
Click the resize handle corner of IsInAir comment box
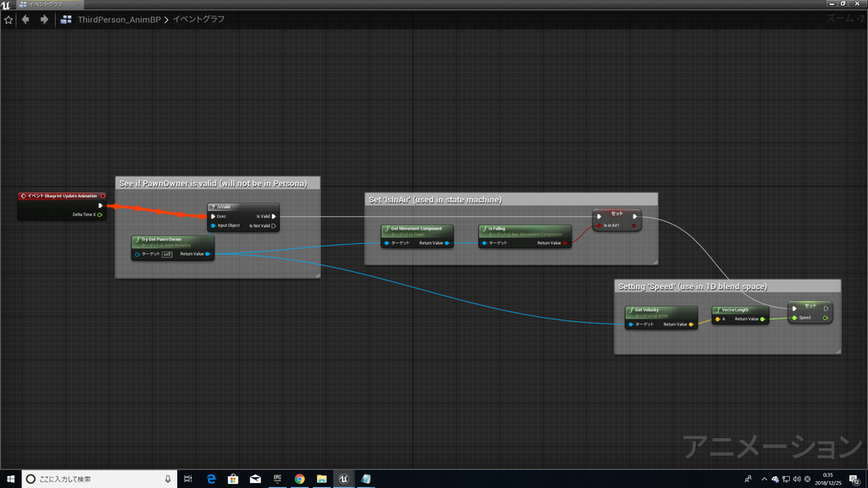click(655, 263)
